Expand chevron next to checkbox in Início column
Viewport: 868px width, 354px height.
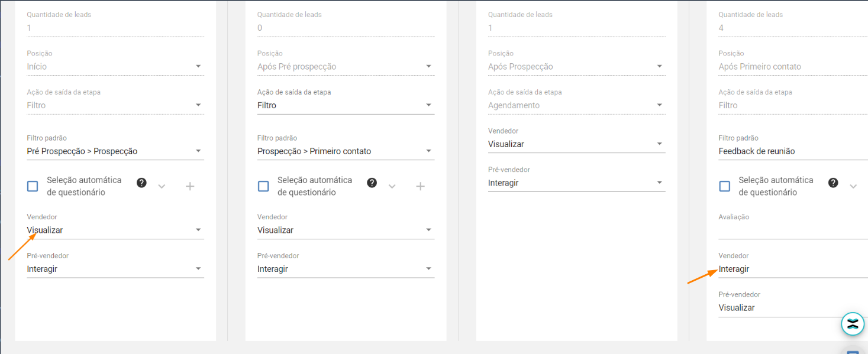click(162, 186)
